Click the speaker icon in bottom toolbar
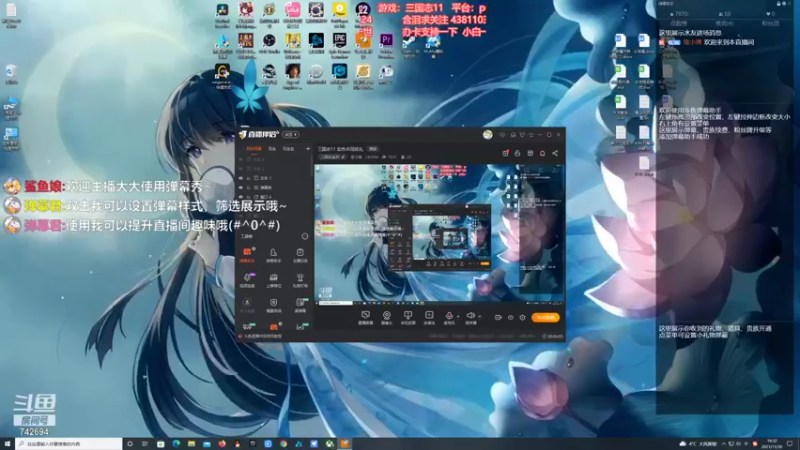The height and width of the screenshot is (450, 800). tap(470, 316)
